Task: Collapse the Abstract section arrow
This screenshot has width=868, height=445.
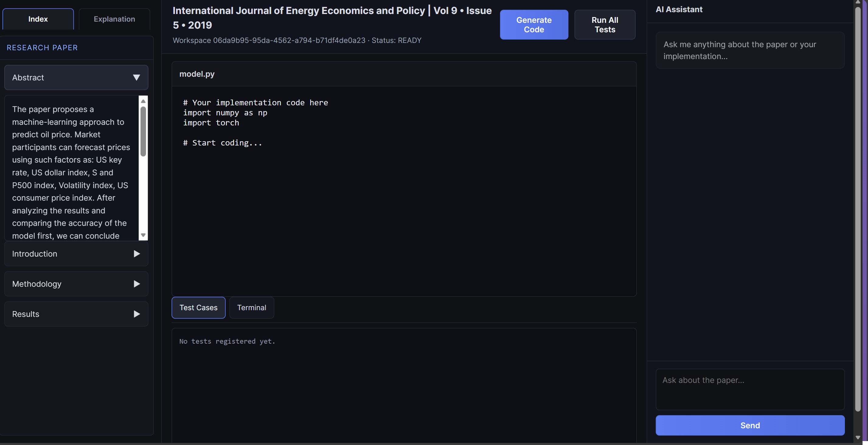Action: 136,78
